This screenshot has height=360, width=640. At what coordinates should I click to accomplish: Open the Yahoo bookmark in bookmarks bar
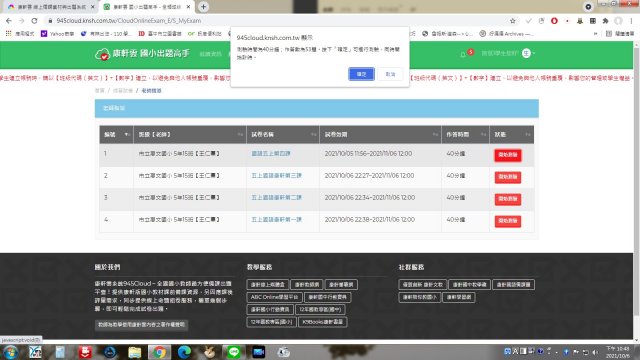tap(58, 33)
